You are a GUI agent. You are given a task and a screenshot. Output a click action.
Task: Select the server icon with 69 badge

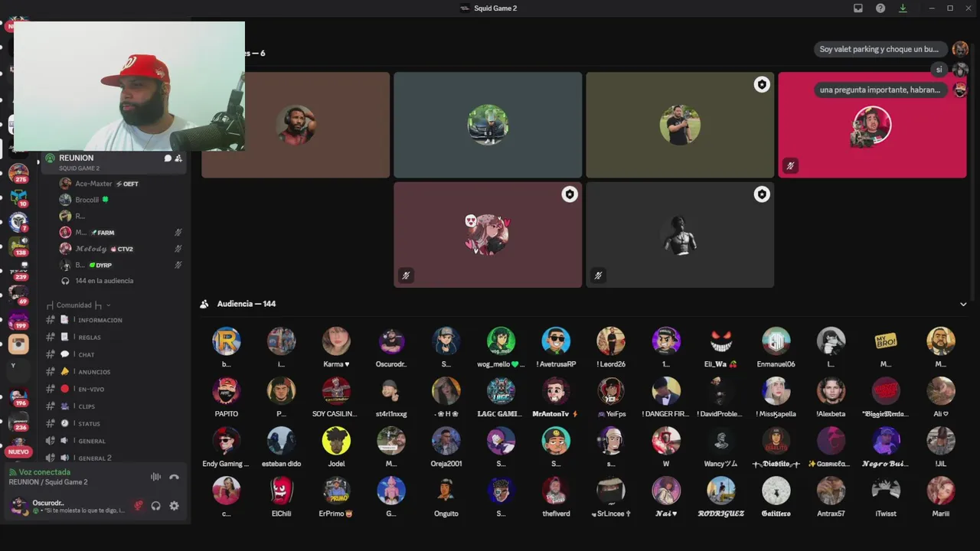click(18, 295)
